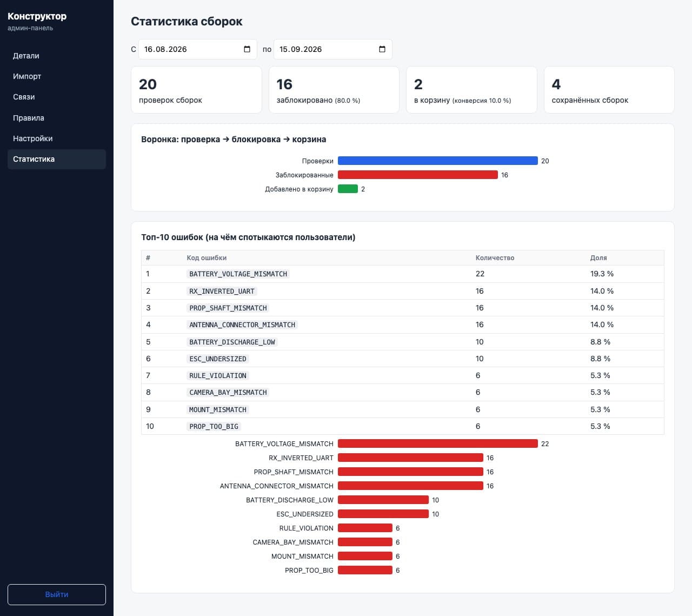Screen dimensions: 692x616
Task: Click the RX_INVERTED_UART chart bar
Action: pos(410,458)
